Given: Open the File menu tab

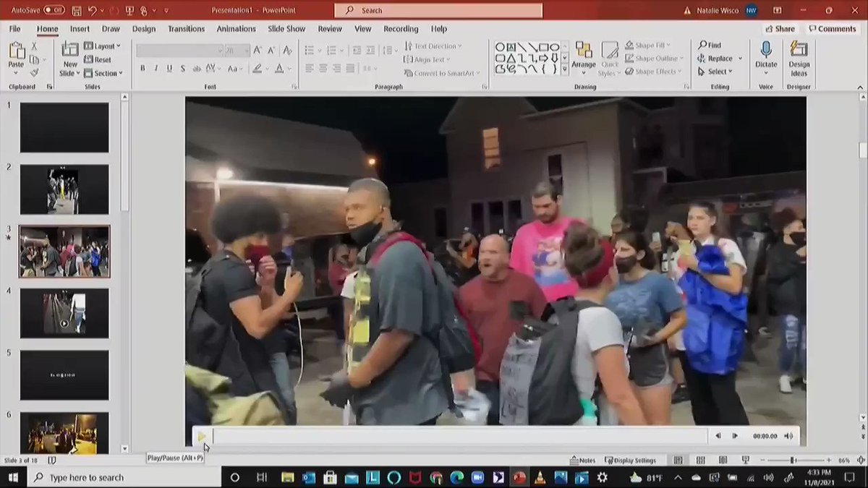Looking at the screenshot, I should click(x=14, y=29).
